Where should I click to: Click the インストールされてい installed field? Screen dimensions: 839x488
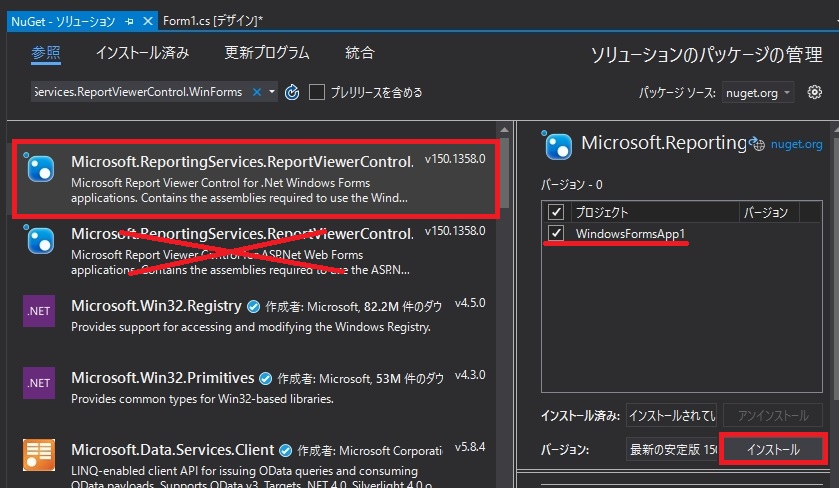tap(673, 416)
